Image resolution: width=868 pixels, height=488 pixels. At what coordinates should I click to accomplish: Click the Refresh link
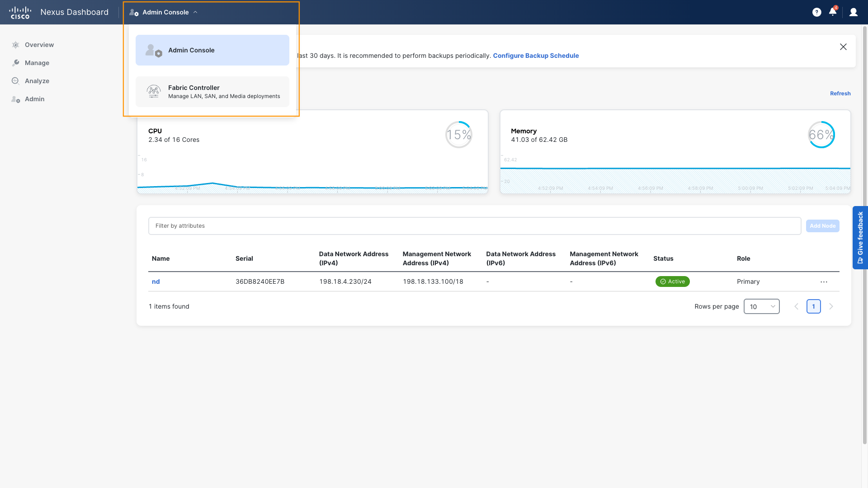point(840,94)
